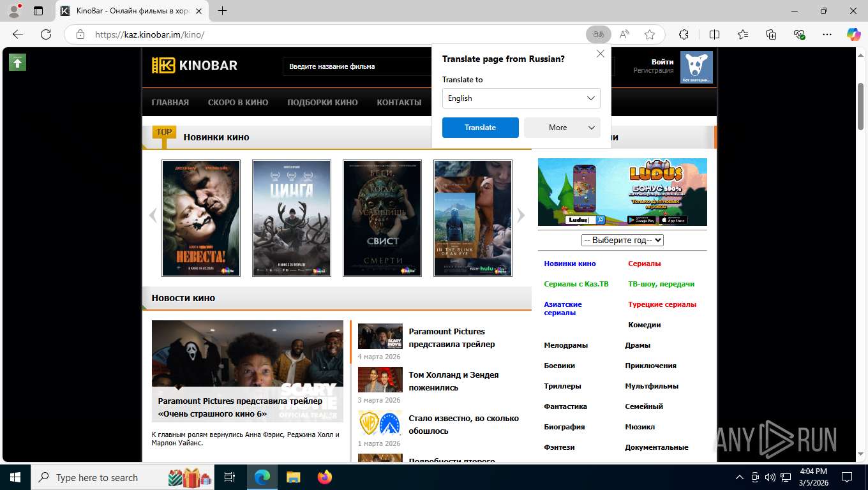Go to the ГЛАВНАЯ menu item
The width and height of the screenshot is (868, 490).
170,102
